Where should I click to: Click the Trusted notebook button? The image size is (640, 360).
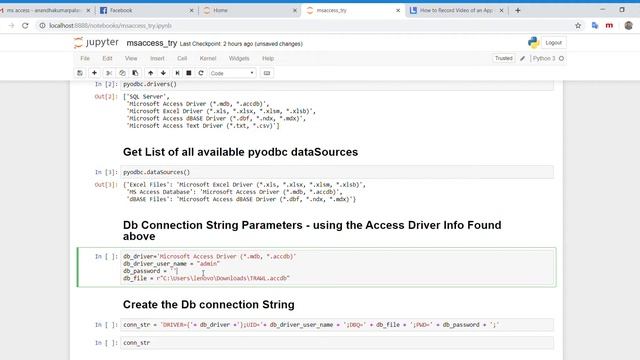tap(504, 58)
